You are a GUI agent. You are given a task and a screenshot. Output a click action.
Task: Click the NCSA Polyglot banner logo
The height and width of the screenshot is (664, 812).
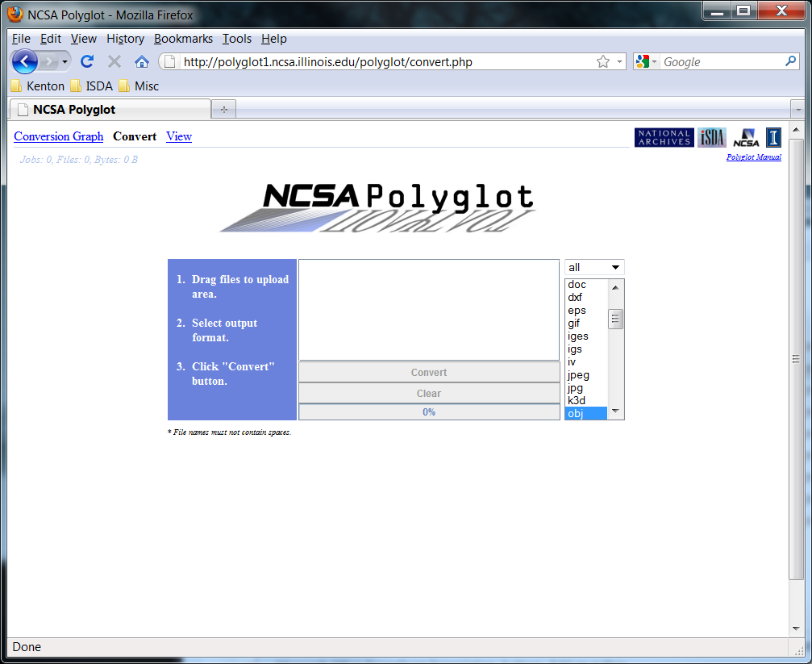pos(377,207)
